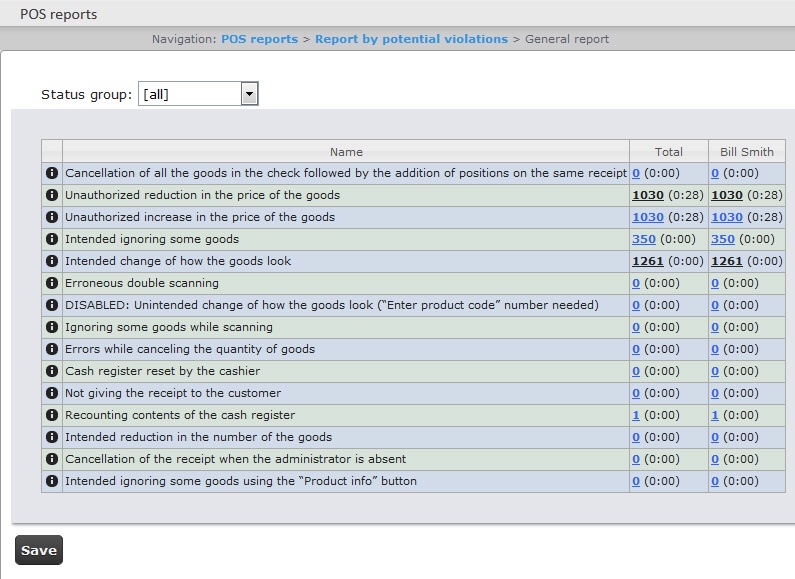Go to POS reports in navigation breadcrumb
This screenshot has height=579, width=795.
click(x=259, y=39)
